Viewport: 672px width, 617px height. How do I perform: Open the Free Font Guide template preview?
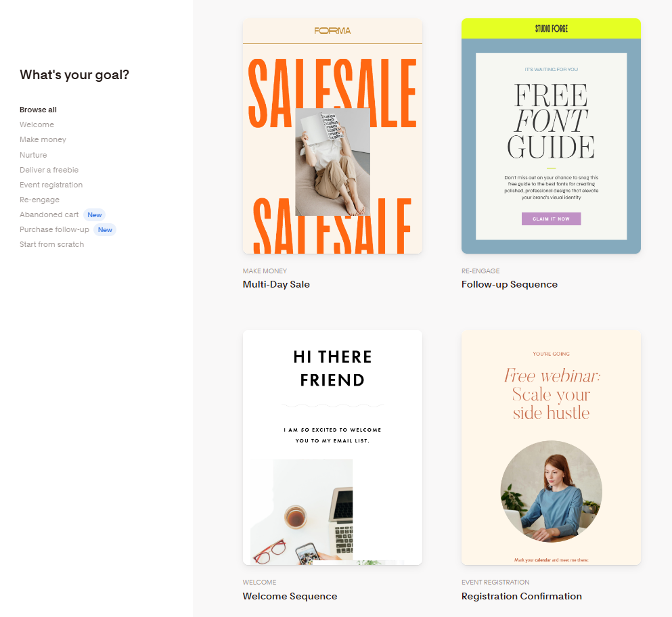(x=551, y=136)
